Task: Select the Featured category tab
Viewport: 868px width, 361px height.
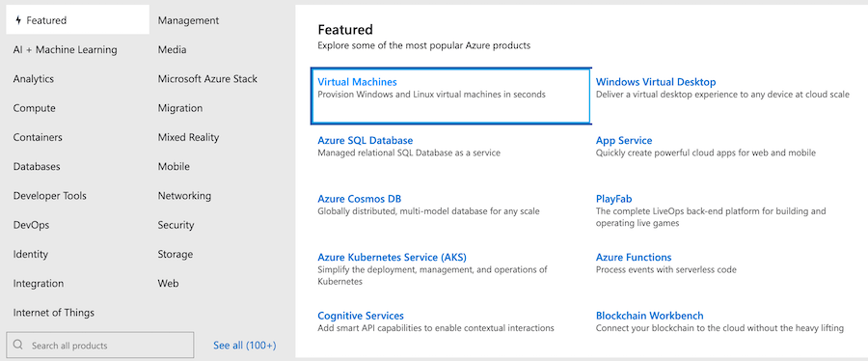Action: [x=78, y=20]
